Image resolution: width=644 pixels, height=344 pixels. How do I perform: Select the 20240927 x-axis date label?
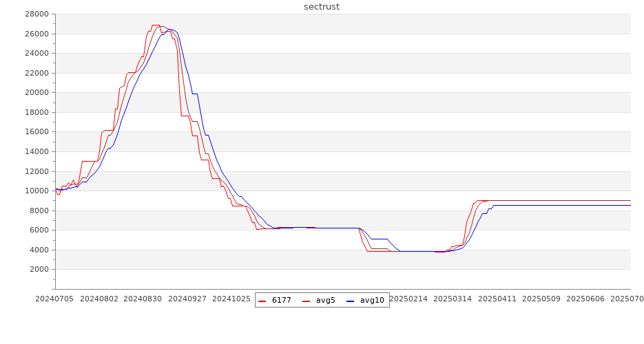coord(187,299)
